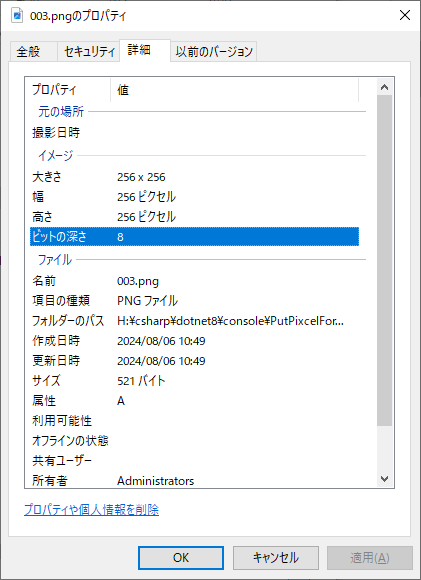The image size is (421, 580).
Task: Close the properties dialog with the X
Action: [405, 15]
